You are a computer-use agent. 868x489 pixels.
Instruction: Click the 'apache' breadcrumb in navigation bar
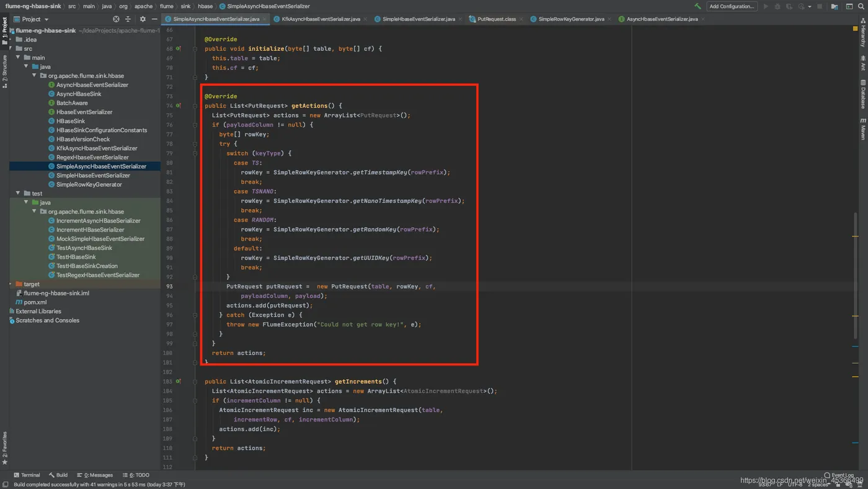coord(143,6)
